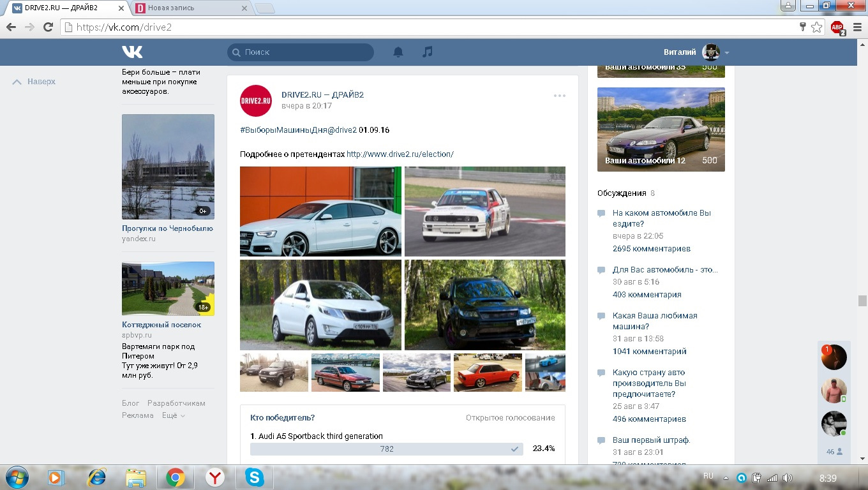Click the Chrome user profile icon in title bar
Screen dimensions: 868x490
[788, 5]
